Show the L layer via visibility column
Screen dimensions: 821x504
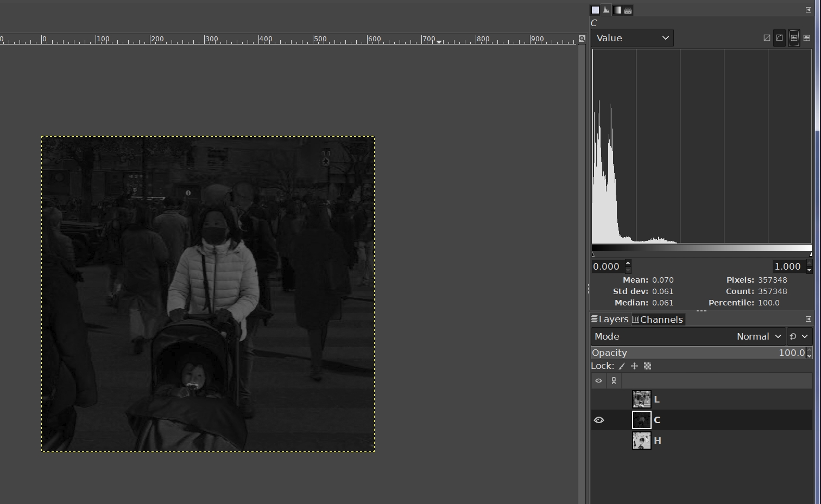coord(598,400)
